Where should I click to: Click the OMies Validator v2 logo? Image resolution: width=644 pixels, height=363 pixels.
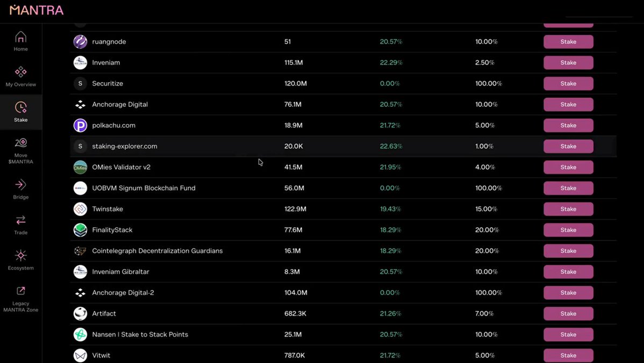click(80, 167)
